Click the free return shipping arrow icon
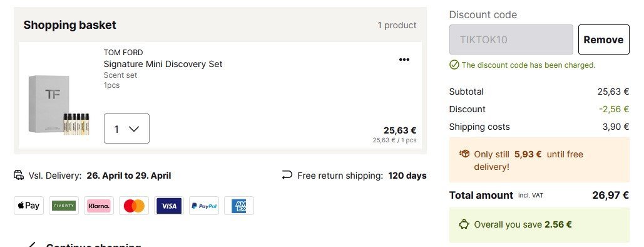The image size is (644, 247). click(x=287, y=176)
